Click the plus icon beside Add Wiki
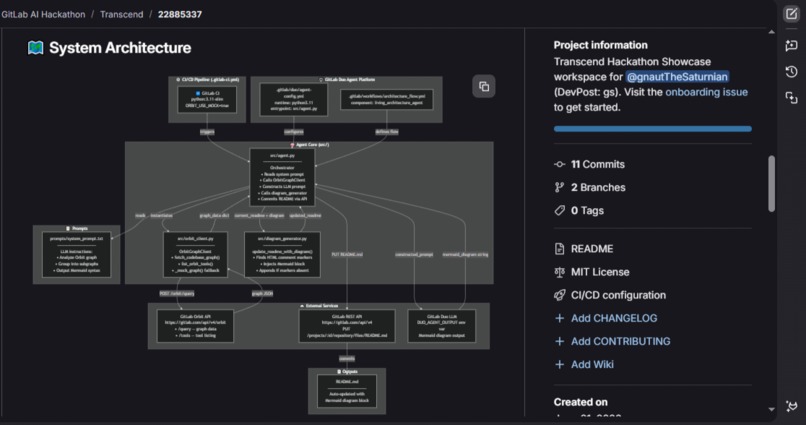806x425 pixels. [559, 364]
